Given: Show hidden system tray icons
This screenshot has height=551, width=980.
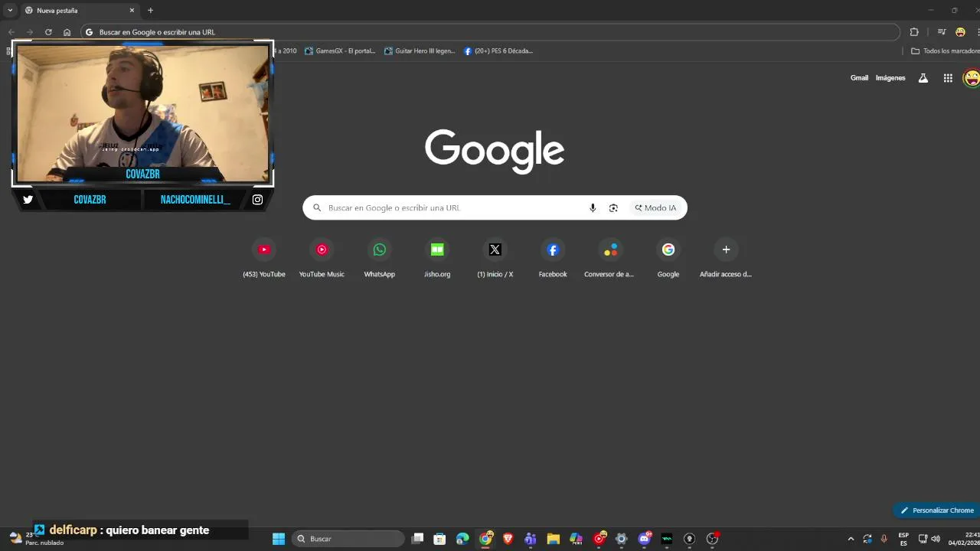Looking at the screenshot, I should coord(851,539).
